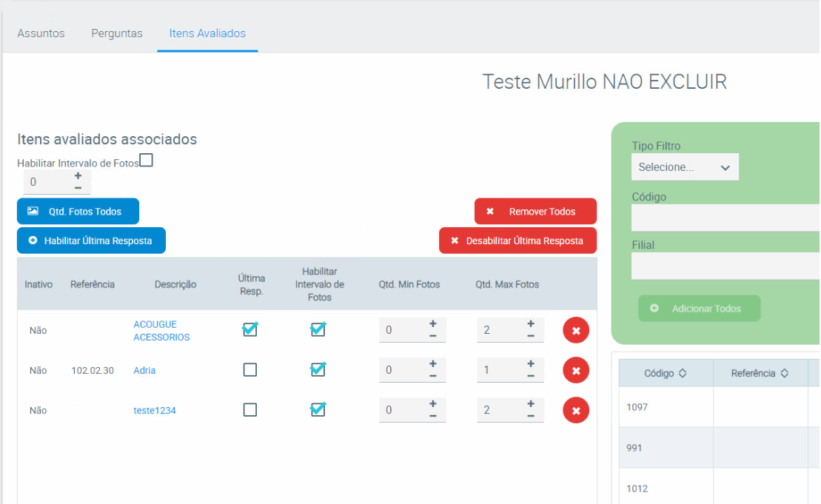Increase Qtd. Min Fotos for teste1234

click(432, 404)
